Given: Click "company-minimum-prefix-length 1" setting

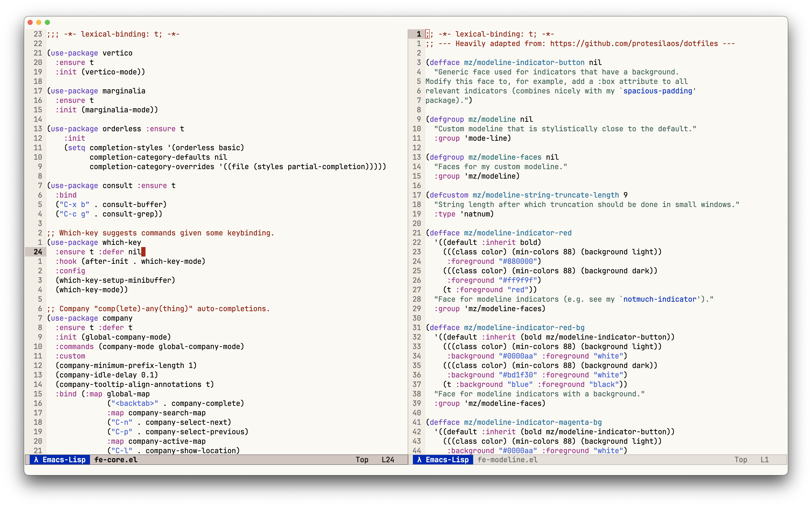Looking at the screenshot, I should point(126,365).
